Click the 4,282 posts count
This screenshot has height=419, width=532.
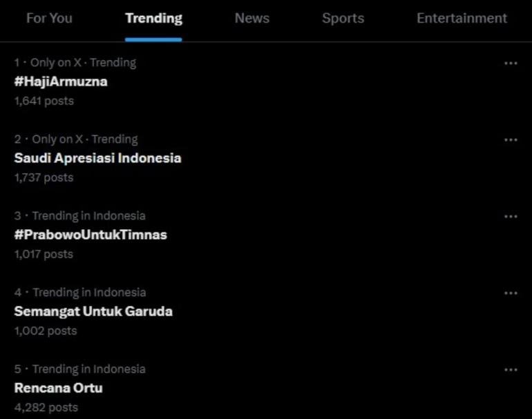click(x=46, y=407)
